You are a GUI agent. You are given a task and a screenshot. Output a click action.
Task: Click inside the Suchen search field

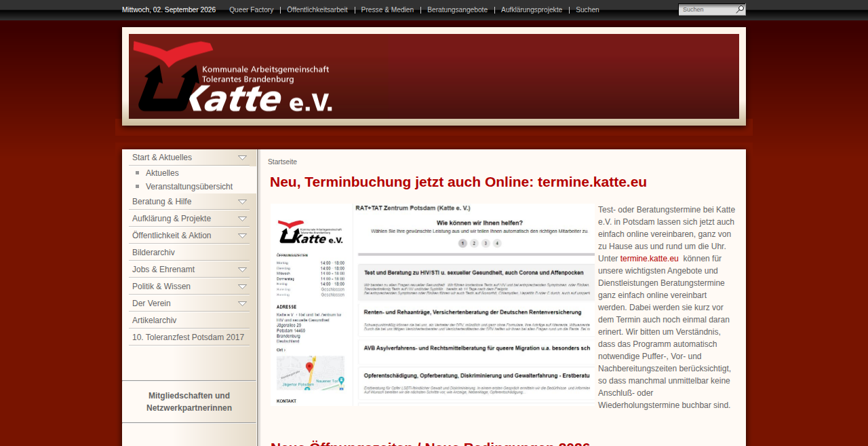[x=708, y=10]
